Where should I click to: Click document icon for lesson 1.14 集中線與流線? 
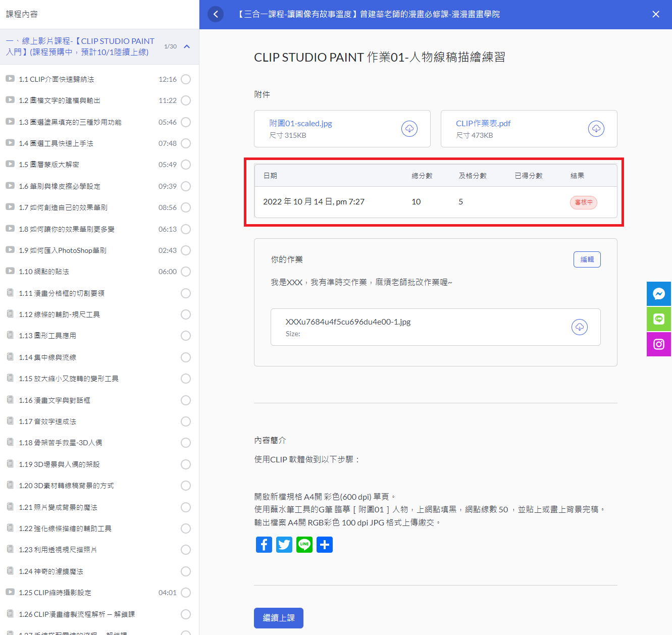pos(10,357)
